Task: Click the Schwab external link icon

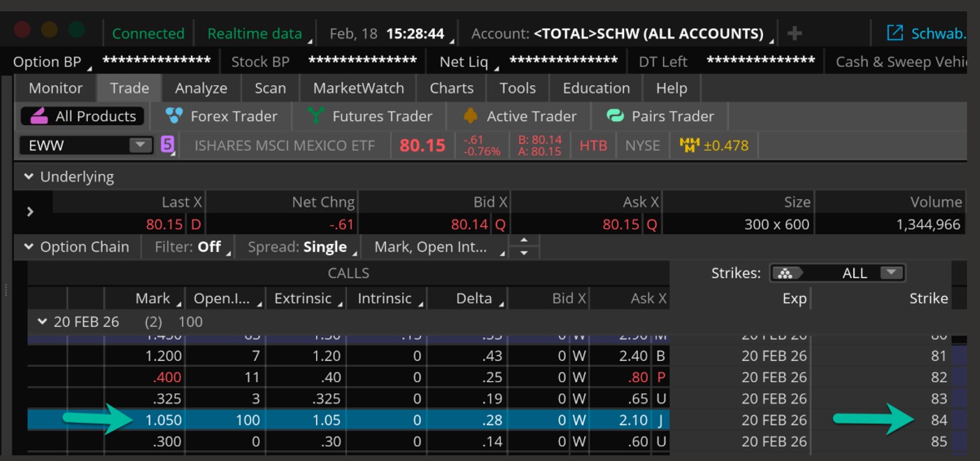Action: pyautogui.click(x=895, y=33)
